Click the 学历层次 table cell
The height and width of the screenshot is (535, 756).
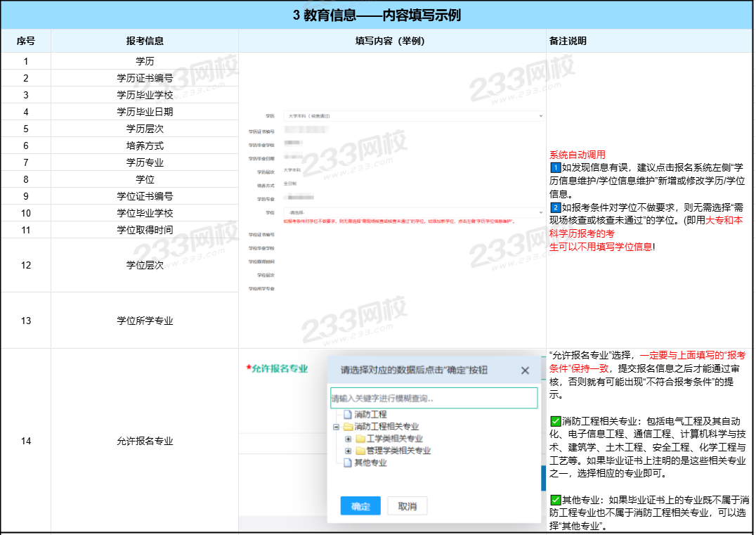click(x=145, y=129)
